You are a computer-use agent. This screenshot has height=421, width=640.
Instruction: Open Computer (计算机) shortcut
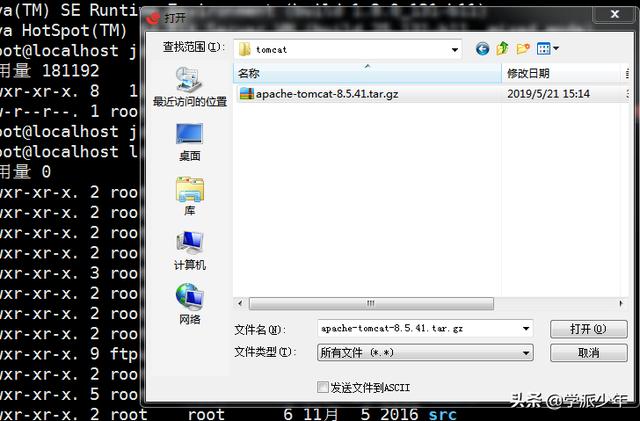[x=190, y=251]
